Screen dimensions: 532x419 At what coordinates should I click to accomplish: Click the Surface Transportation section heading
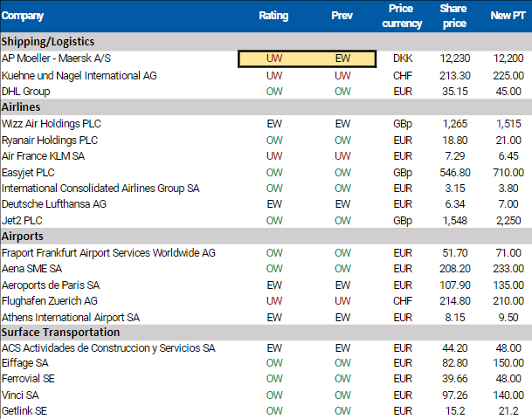(x=59, y=333)
